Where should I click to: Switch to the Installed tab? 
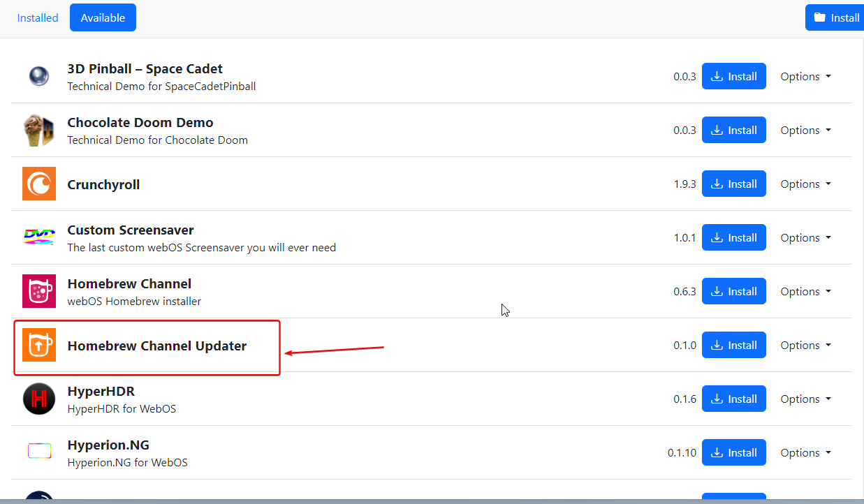pos(38,18)
